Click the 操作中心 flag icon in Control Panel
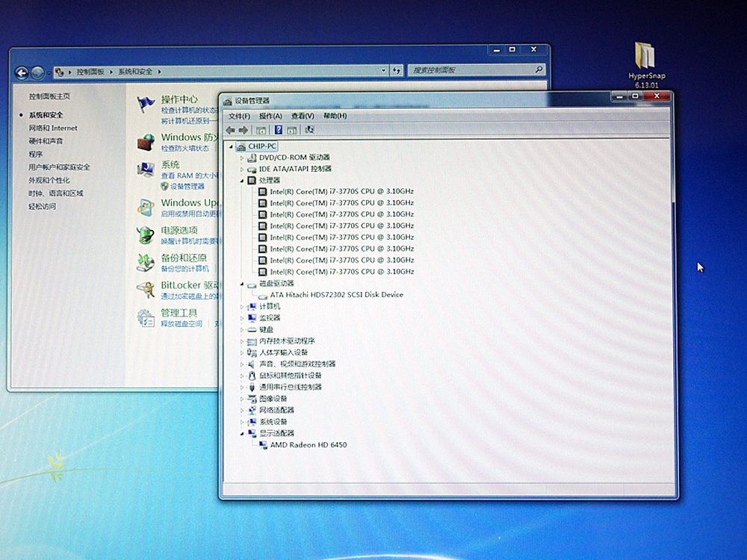This screenshot has width=747, height=560. click(x=146, y=104)
